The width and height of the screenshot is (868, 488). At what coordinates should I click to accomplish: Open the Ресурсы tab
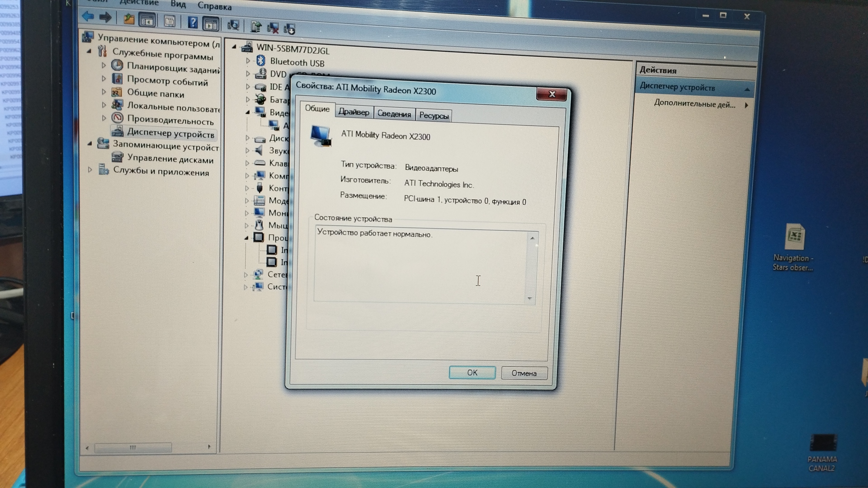(x=434, y=116)
